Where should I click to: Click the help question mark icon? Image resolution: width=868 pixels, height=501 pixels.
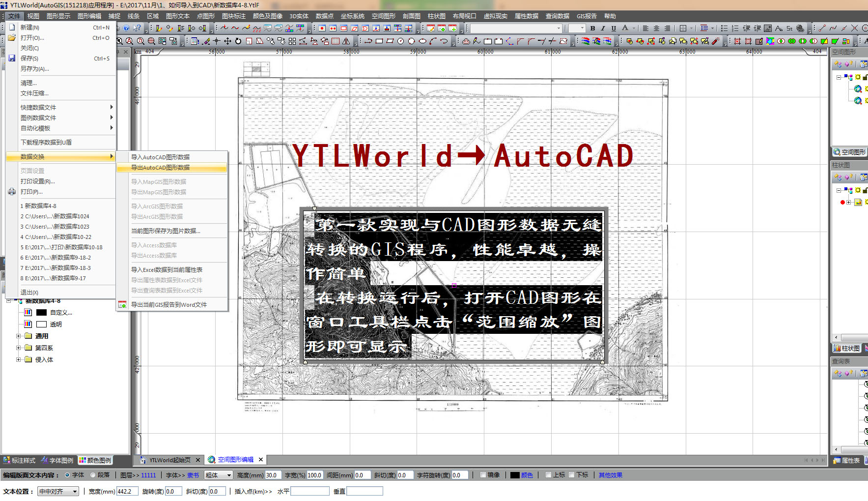coord(126,28)
